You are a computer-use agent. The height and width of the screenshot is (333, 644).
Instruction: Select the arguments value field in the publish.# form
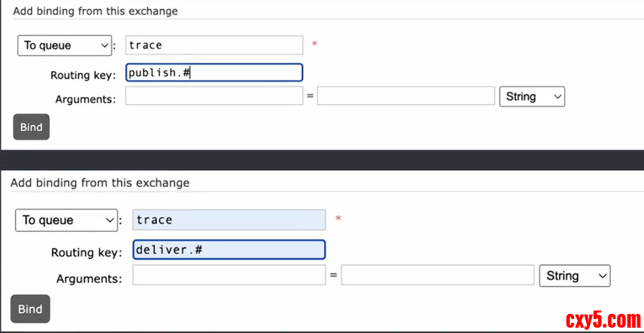pos(405,96)
